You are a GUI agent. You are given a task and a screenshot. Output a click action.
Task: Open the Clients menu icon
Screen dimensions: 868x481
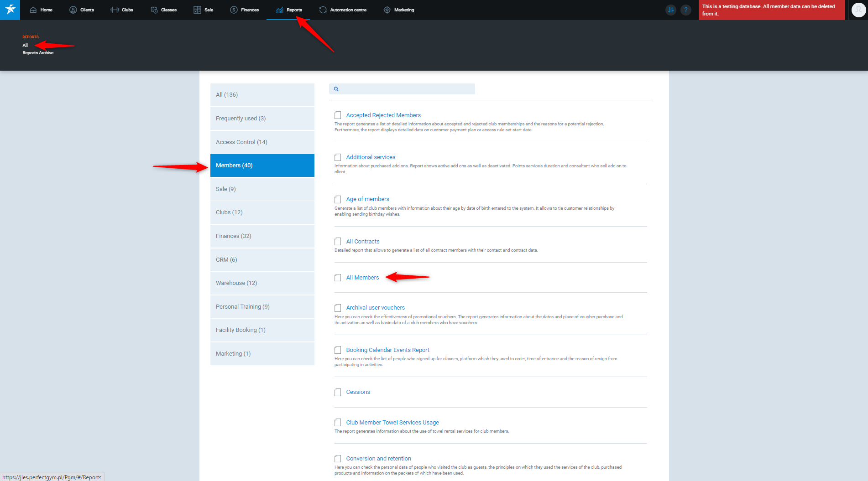pos(73,10)
